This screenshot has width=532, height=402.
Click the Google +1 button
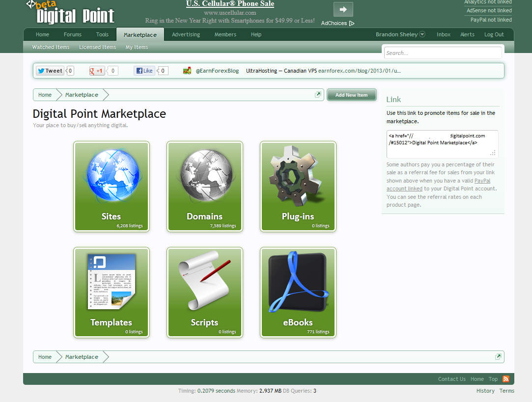point(97,71)
